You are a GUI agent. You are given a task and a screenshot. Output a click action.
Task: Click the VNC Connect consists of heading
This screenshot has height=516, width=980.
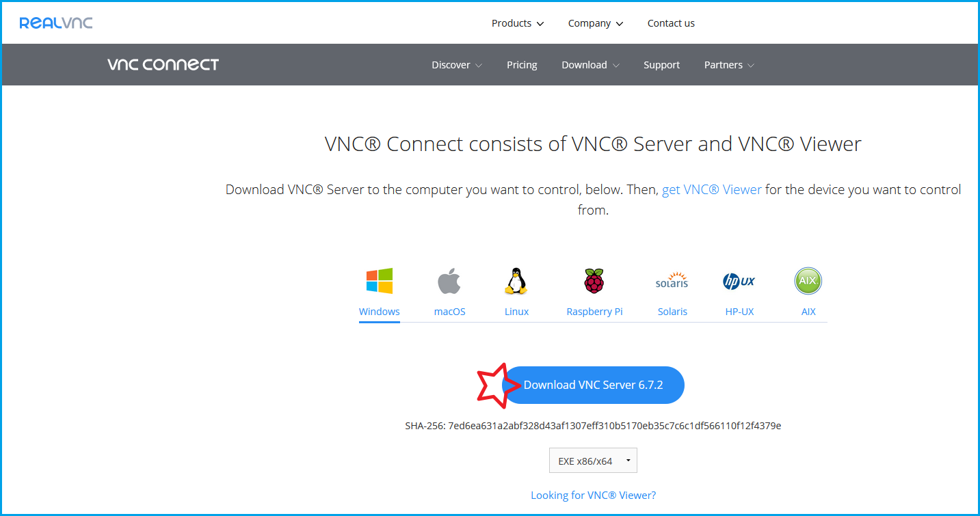(593, 144)
